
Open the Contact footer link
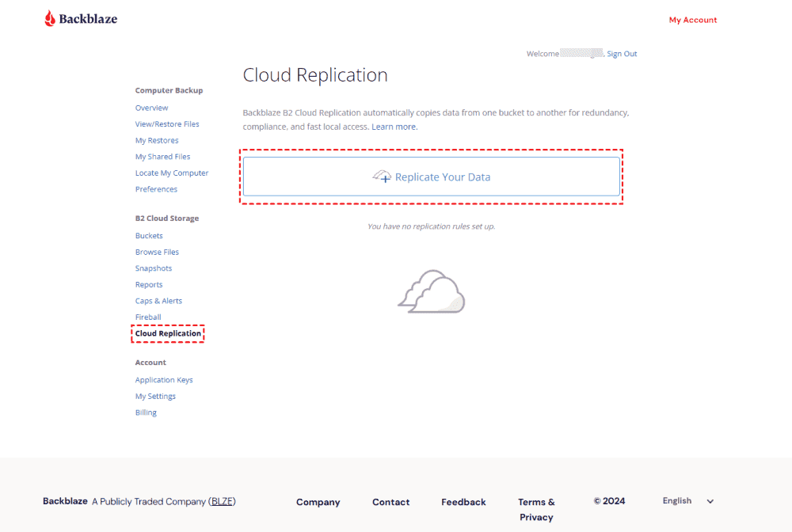(391, 502)
